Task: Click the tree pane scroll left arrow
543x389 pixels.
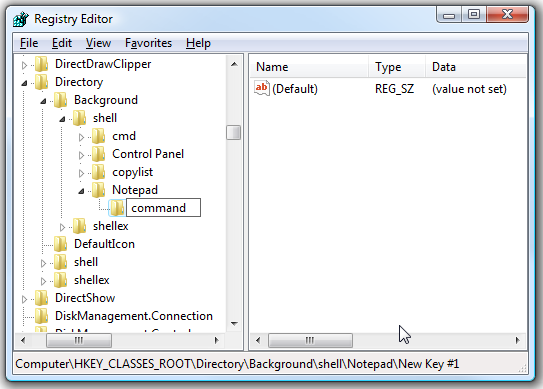Action: 23,341
